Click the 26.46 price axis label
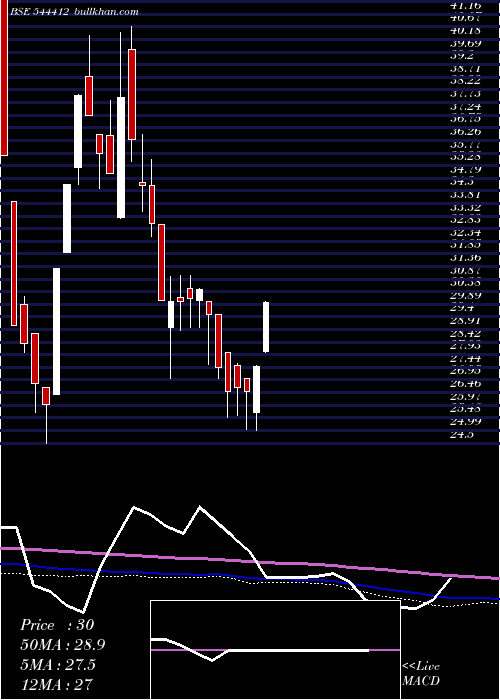The image size is (500, 700). point(466,383)
